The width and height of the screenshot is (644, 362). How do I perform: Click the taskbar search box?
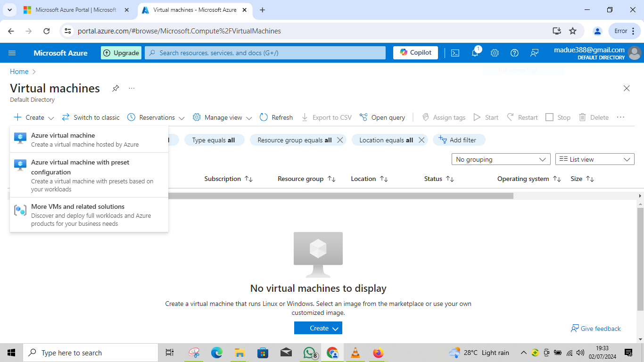coord(91,353)
